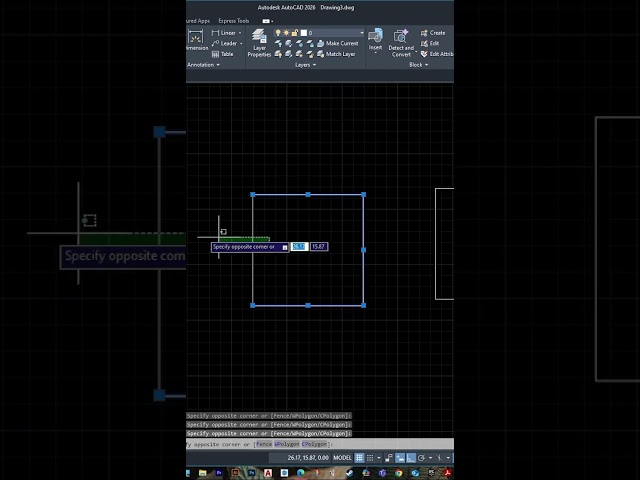This screenshot has height=480, width=640.
Task: Toggle layer 0 freeze sun icon
Action: point(286,33)
